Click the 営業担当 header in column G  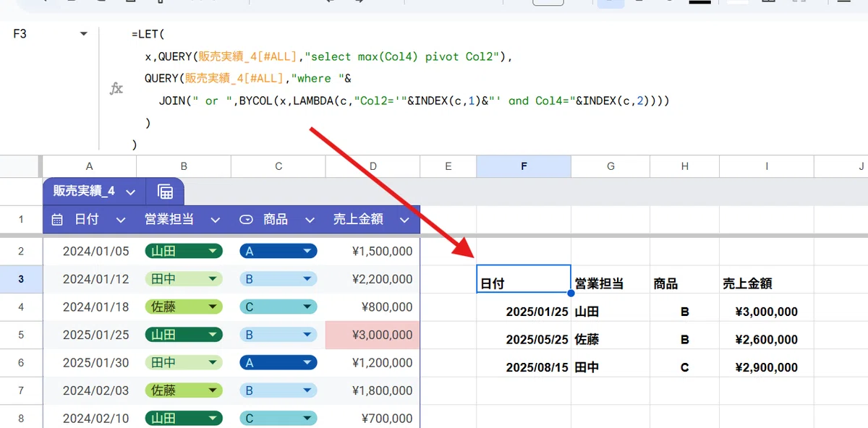click(610, 279)
